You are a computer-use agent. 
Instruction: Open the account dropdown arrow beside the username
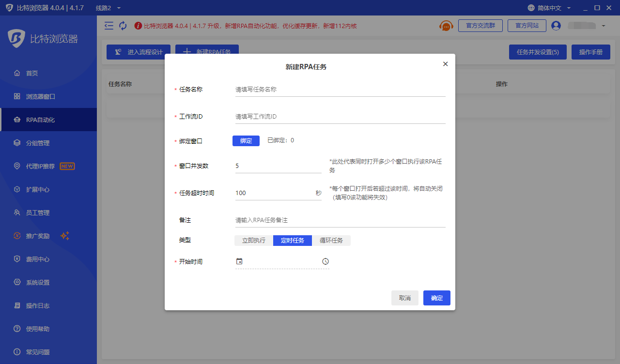point(604,26)
